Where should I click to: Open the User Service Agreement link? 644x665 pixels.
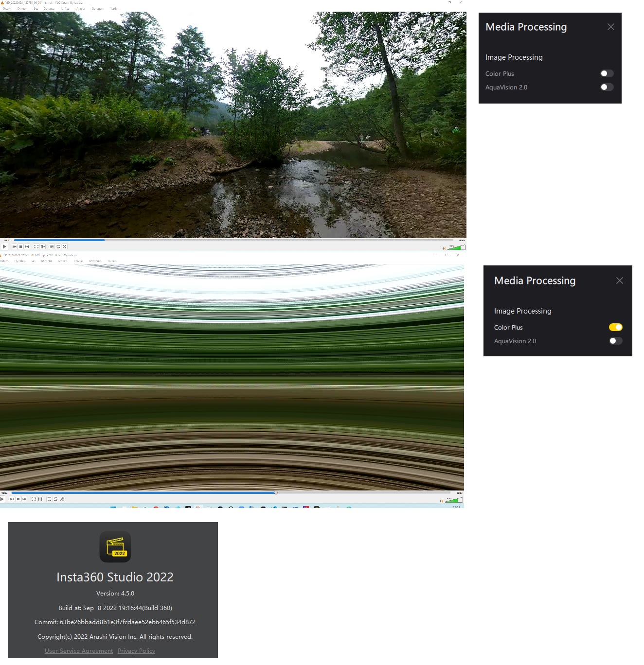(78, 650)
